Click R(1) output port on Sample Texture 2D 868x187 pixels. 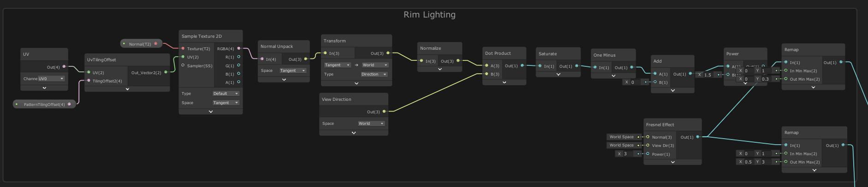[238, 57]
